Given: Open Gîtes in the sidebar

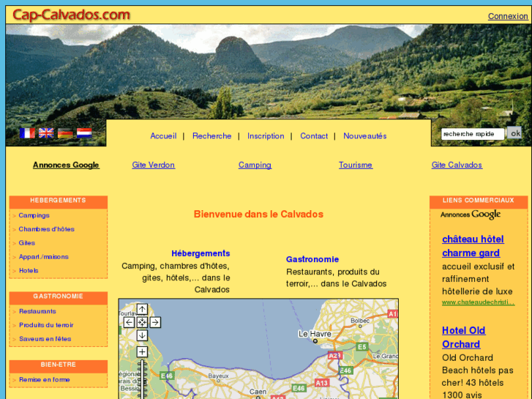Looking at the screenshot, I should tap(27, 243).
